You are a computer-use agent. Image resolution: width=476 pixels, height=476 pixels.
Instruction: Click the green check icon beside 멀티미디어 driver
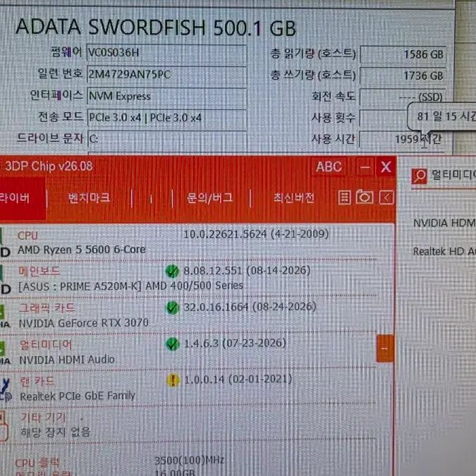[173, 344]
